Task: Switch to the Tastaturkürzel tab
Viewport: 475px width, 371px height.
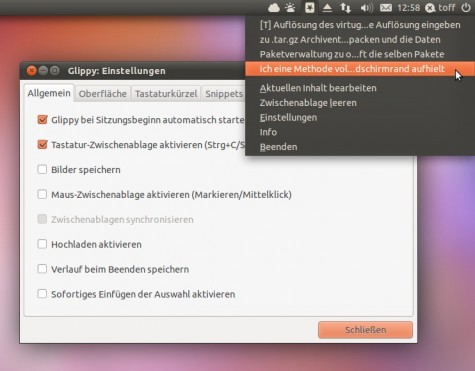Action: 166,94
